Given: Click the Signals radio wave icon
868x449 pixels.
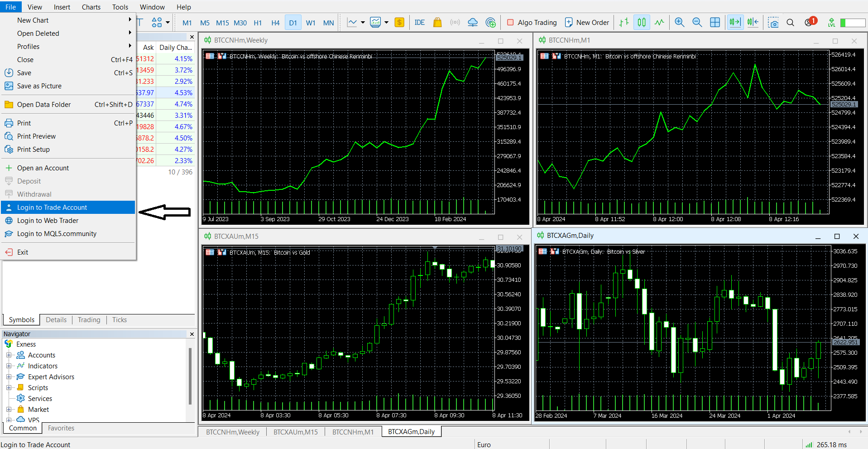Looking at the screenshot, I should (x=455, y=22).
